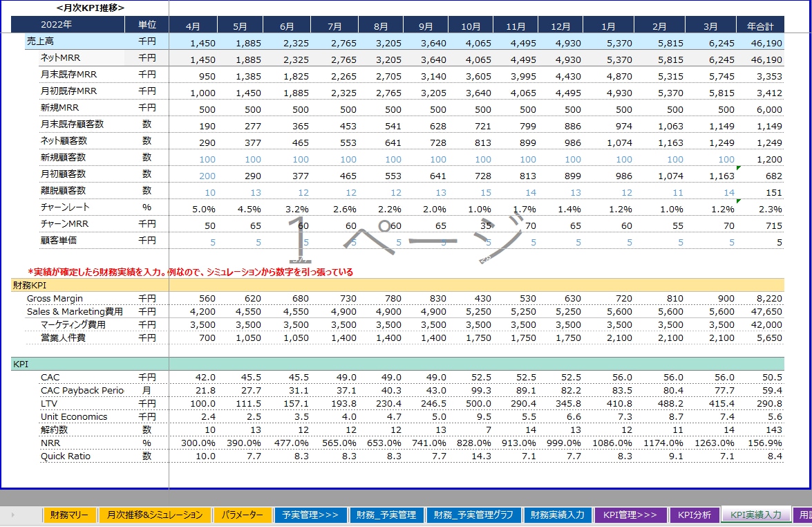
Task: Click the 10月 month header
Action: click(471, 26)
